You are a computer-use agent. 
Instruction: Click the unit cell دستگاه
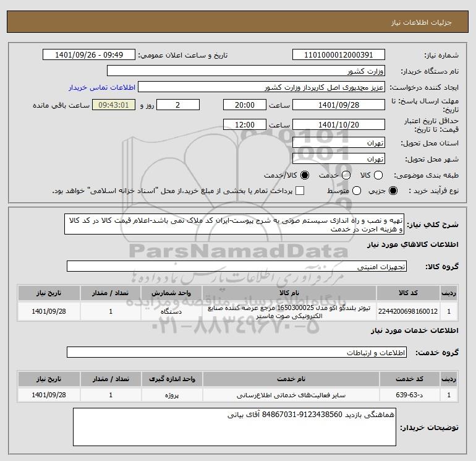click(171, 311)
